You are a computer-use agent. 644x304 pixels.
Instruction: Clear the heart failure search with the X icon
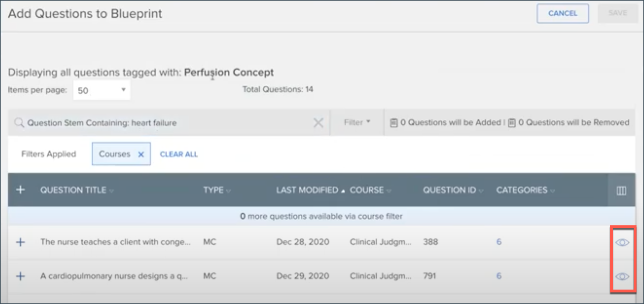tap(318, 123)
